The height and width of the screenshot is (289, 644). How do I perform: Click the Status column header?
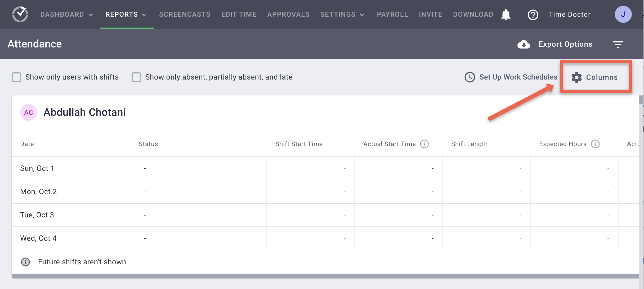tap(148, 144)
